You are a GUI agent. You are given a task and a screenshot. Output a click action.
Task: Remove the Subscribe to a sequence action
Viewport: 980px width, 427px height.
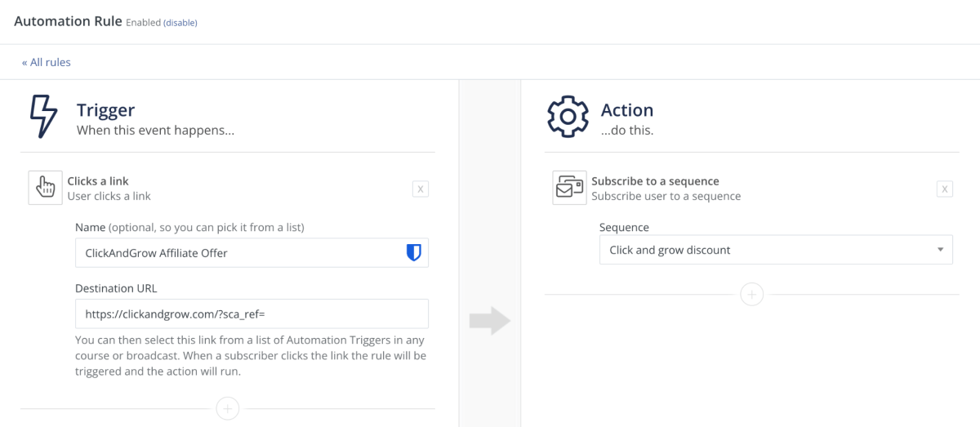click(944, 189)
